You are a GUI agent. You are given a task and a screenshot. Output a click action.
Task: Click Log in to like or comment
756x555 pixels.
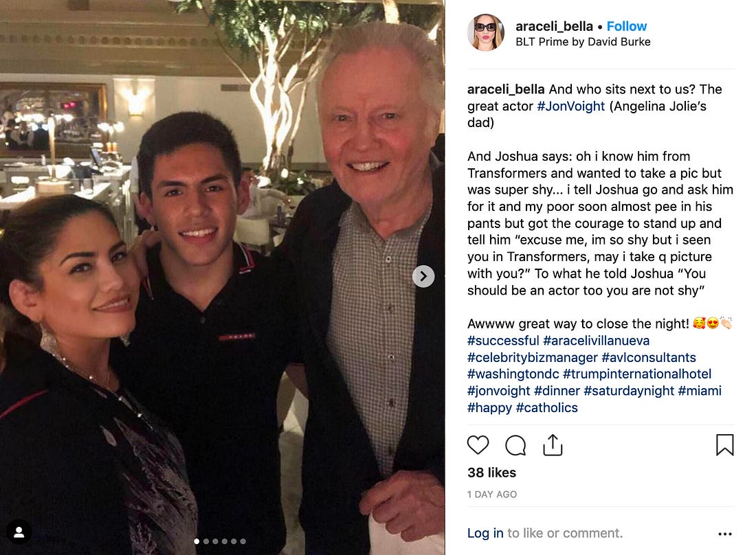pos(485,533)
